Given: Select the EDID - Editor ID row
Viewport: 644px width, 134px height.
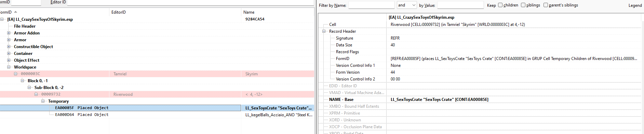Looking at the screenshot, I should point(480,86).
